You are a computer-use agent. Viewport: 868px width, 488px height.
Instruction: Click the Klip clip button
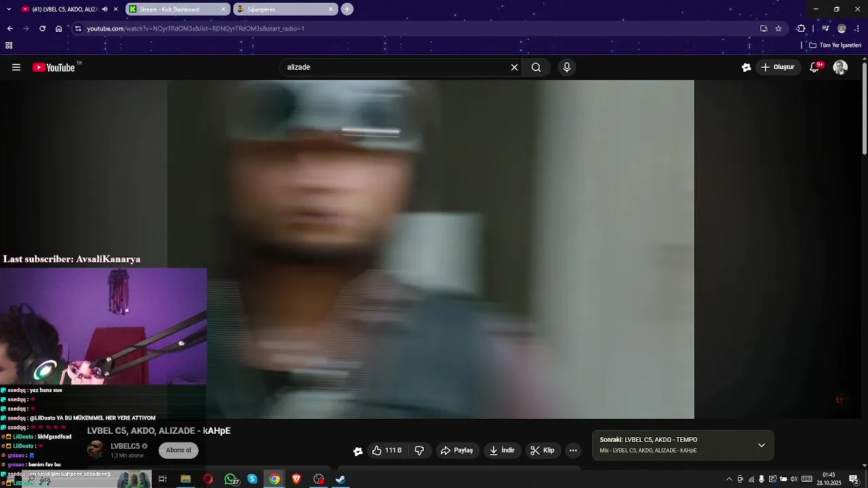(x=542, y=450)
